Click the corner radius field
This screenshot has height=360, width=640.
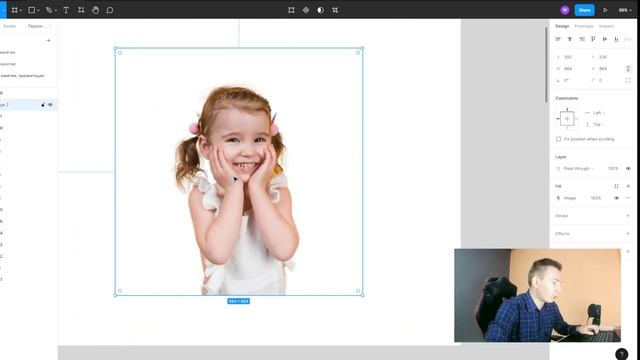click(607, 80)
